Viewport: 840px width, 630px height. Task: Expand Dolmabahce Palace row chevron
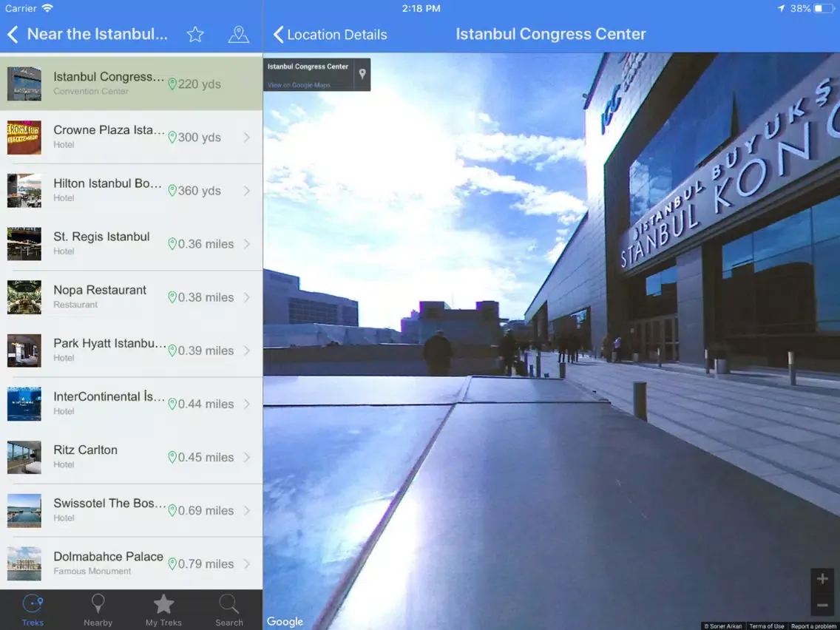pos(247,563)
